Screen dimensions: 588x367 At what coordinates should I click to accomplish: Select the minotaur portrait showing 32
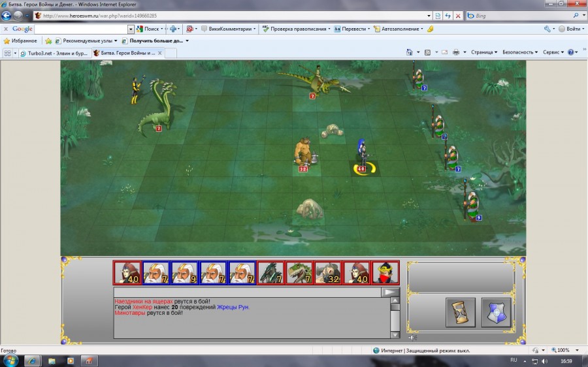328,272
